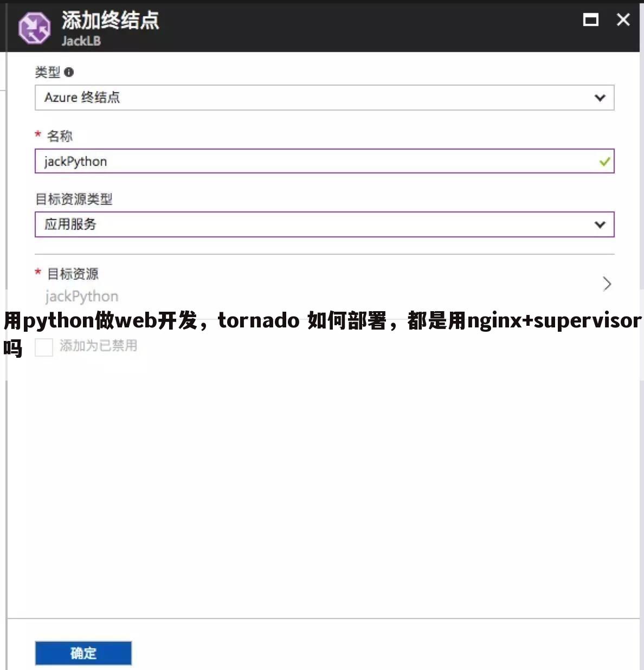Toggle the 添加为已禁用 checkbox

43,347
